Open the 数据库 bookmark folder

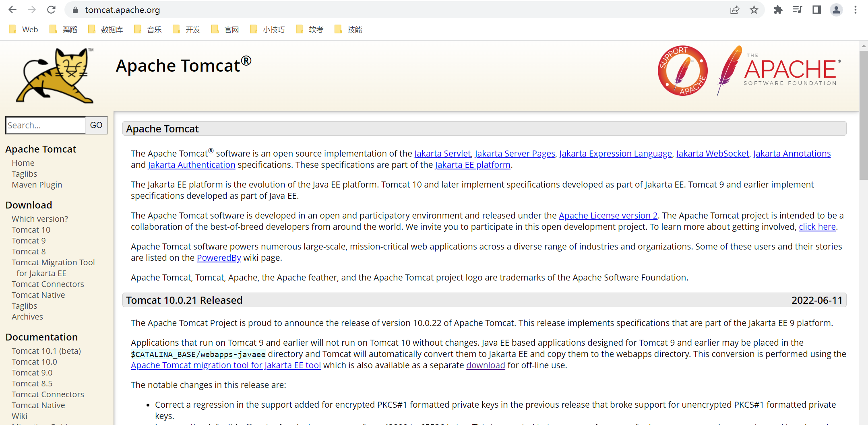tap(105, 29)
